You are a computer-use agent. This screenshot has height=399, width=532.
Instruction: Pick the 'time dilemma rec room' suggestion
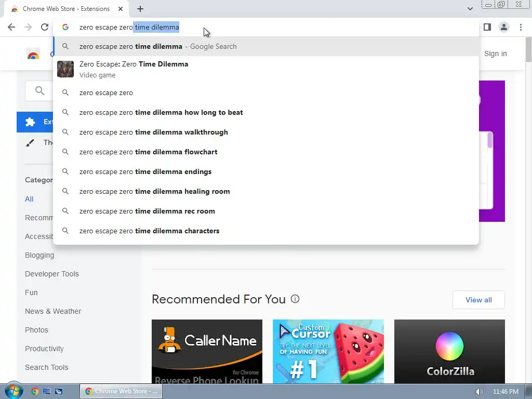pyautogui.click(x=266, y=211)
